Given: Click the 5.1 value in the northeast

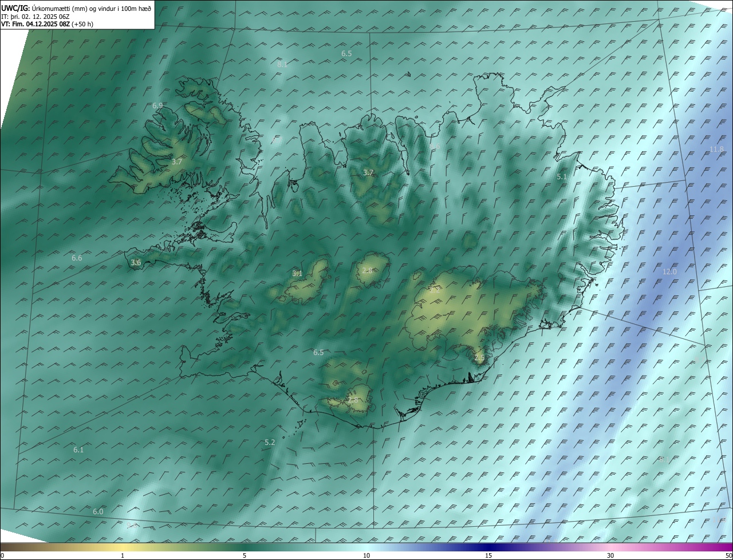Looking at the screenshot, I should (x=562, y=178).
